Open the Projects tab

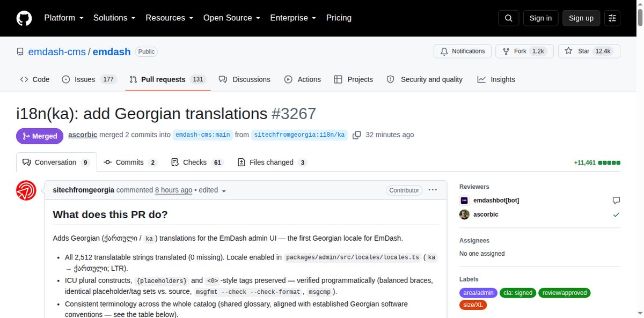[353, 79]
